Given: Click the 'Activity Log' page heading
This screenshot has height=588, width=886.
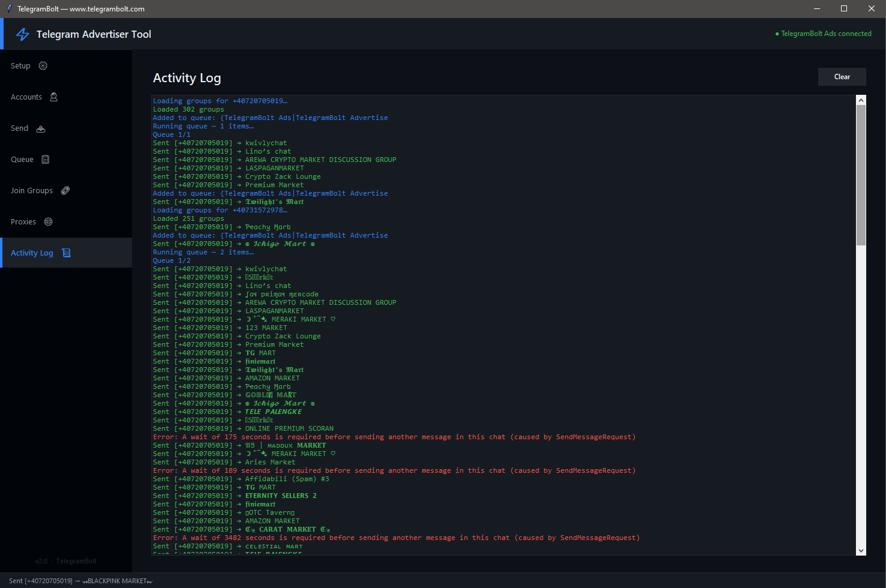Looking at the screenshot, I should coord(187,78).
